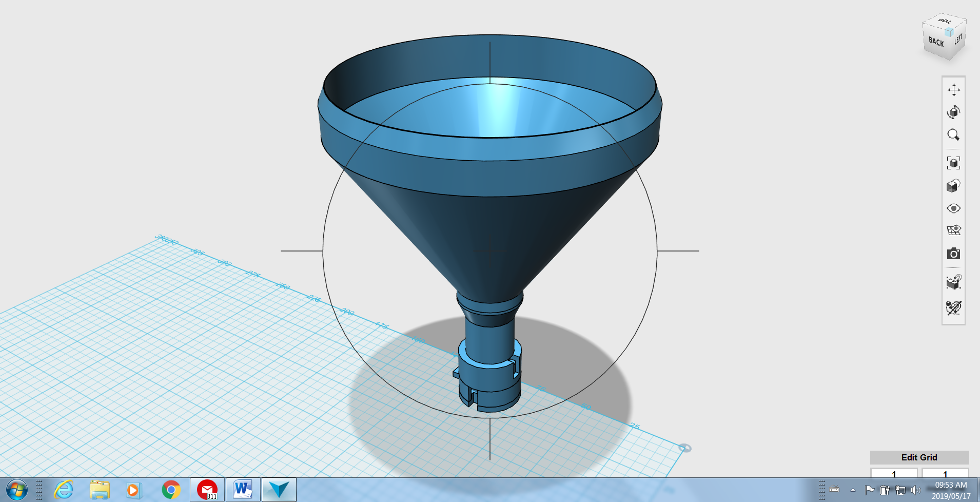Click the Fit to view icon
The width and height of the screenshot is (980, 502).
953,163
